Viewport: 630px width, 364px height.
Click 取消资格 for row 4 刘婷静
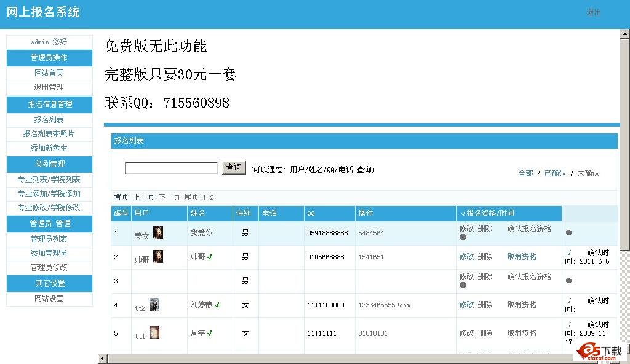[x=522, y=305]
